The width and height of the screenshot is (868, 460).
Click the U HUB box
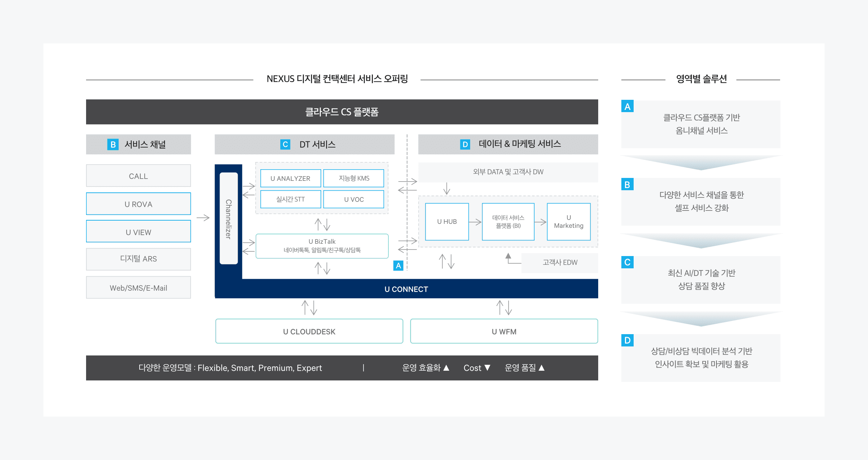pos(447,221)
